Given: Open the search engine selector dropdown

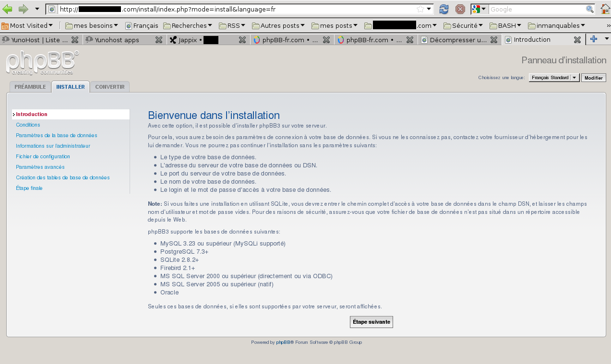Looking at the screenshot, I should coord(479,9).
